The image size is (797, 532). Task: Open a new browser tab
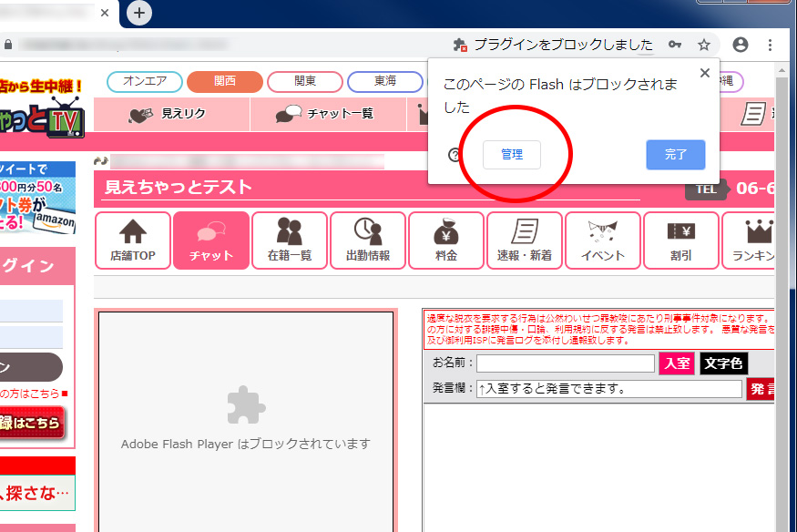(x=138, y=13)
